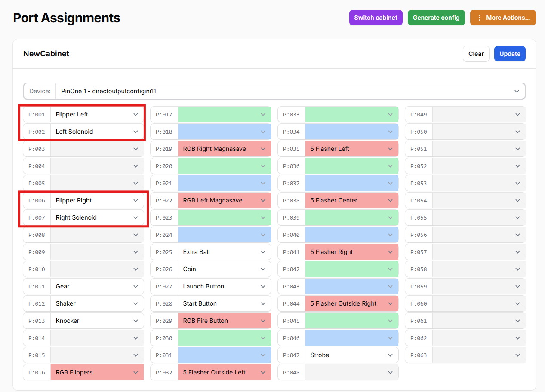Open the P:002 Left Solenoid dropdown
545x392 pixels.
point(97,132)
